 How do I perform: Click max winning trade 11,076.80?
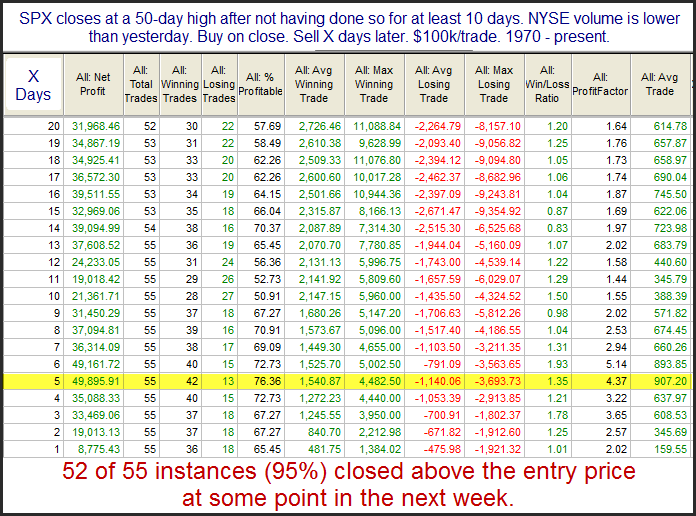377,160
